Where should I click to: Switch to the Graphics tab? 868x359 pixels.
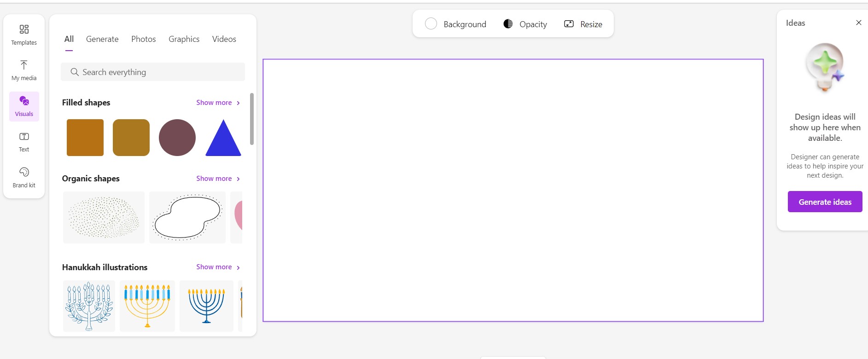coord(184,39)
